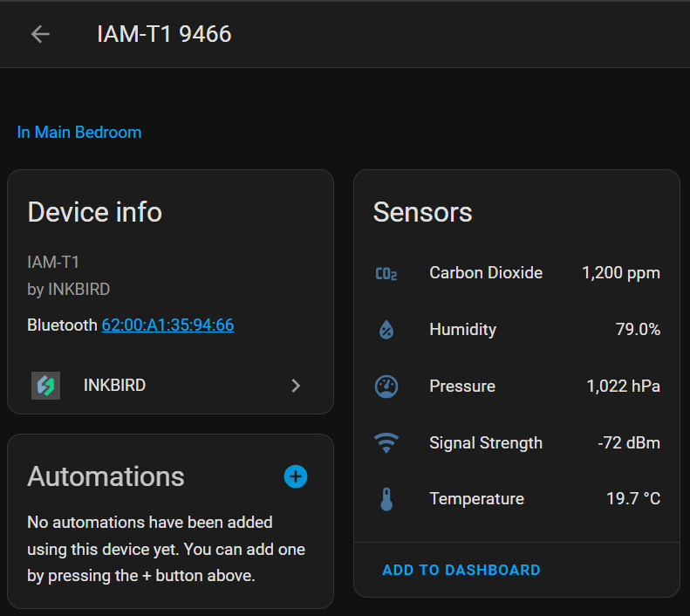Screen dimensions: 690x616
Task: Click the Temperature thermometer icon
Action: (386, 499)
